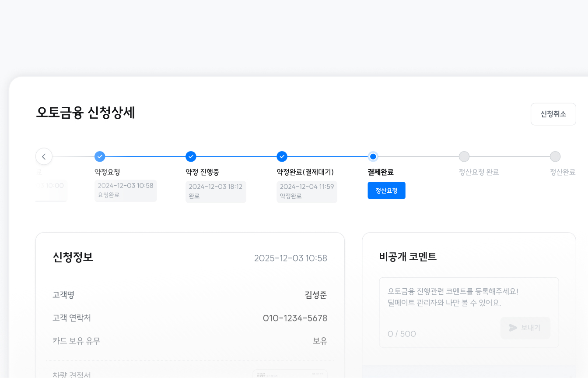The height and width of the screenshot is (378, 588).
Task: Click the 신청취소 button
Action: [553, 114]
